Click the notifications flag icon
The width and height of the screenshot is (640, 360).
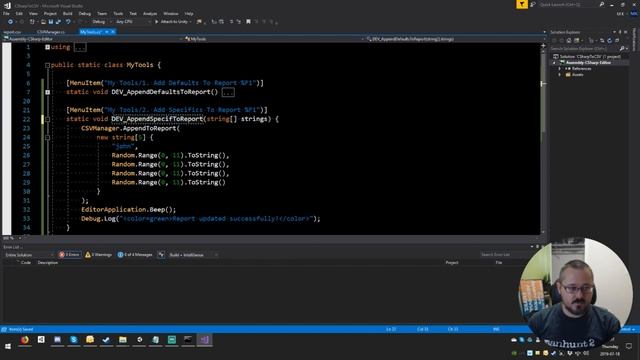[x=522, y=4]
